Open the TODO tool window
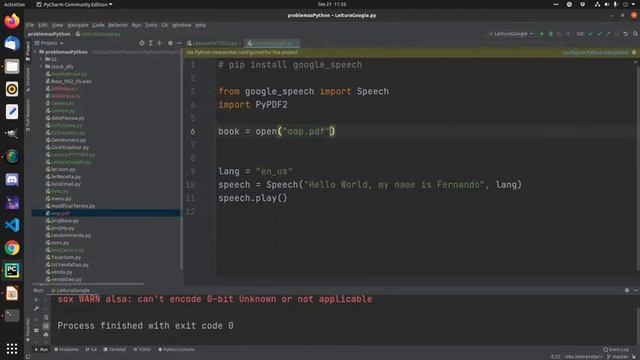640x360 pixels. tap(142, 349)
